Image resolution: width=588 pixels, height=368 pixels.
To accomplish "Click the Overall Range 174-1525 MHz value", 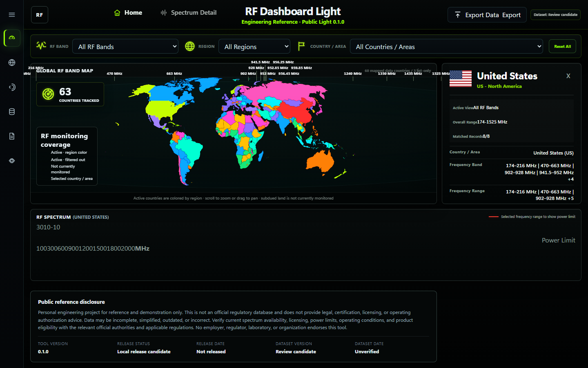I will (492, 122).
